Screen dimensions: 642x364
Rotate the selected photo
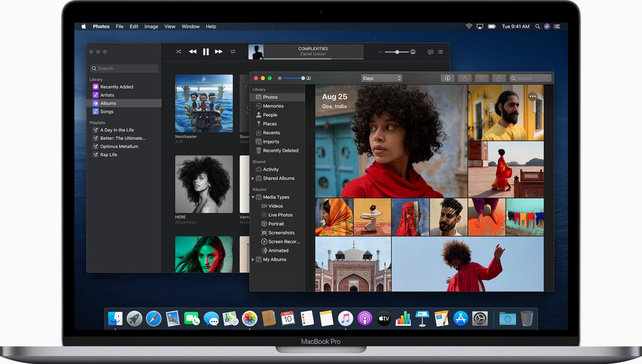[499, 78]
